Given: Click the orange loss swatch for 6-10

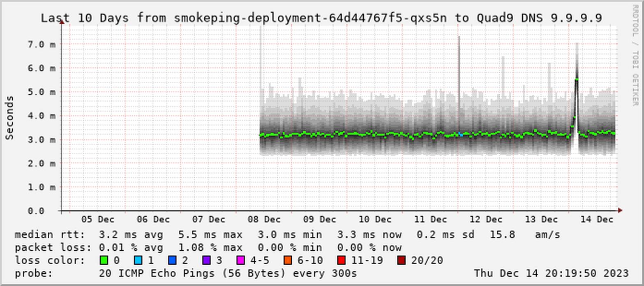Looking at the screenshot, I should (288, 260).
